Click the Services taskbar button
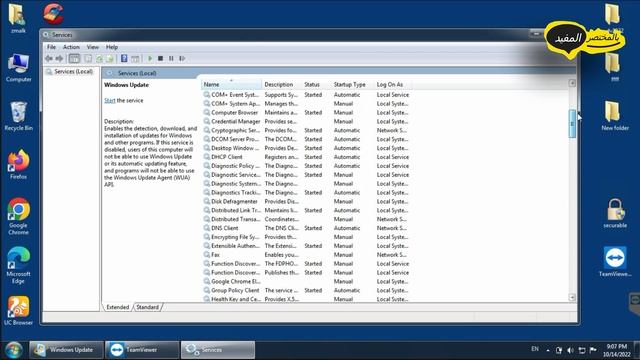The image size is (640, 360). pos(218,350)
